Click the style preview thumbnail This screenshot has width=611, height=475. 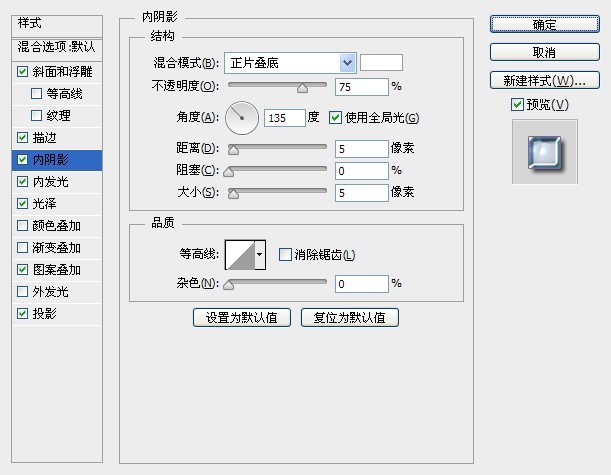click(544, 150)
